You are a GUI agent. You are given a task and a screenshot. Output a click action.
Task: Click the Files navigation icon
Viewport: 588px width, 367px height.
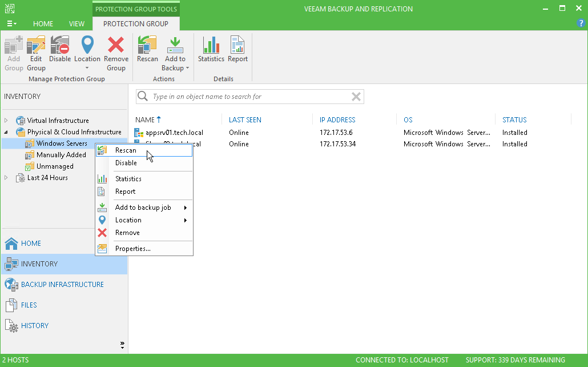(x=11, y=305)
